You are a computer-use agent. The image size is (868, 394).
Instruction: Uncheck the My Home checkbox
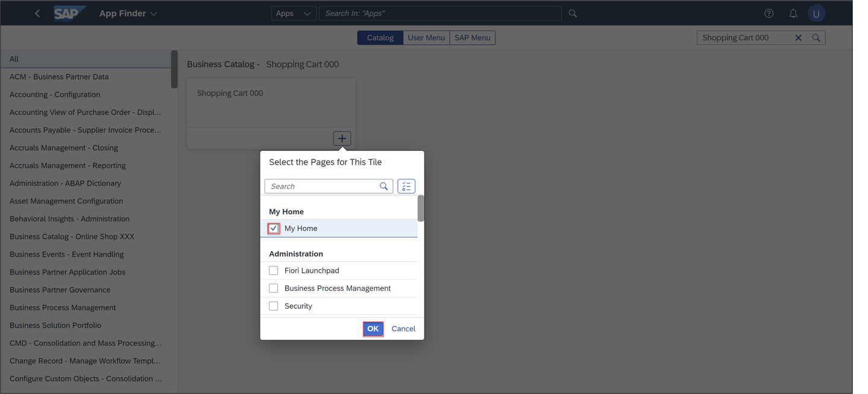(274, 228)
